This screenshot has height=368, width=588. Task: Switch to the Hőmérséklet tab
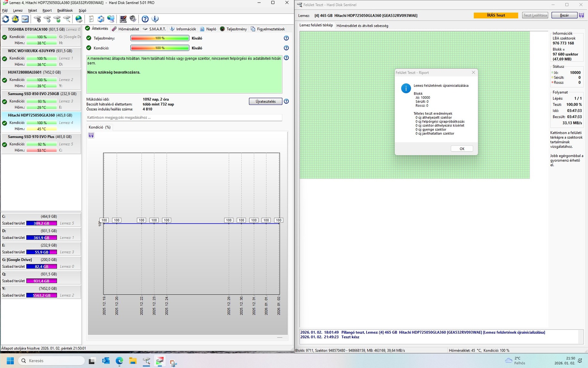(125, 29)
